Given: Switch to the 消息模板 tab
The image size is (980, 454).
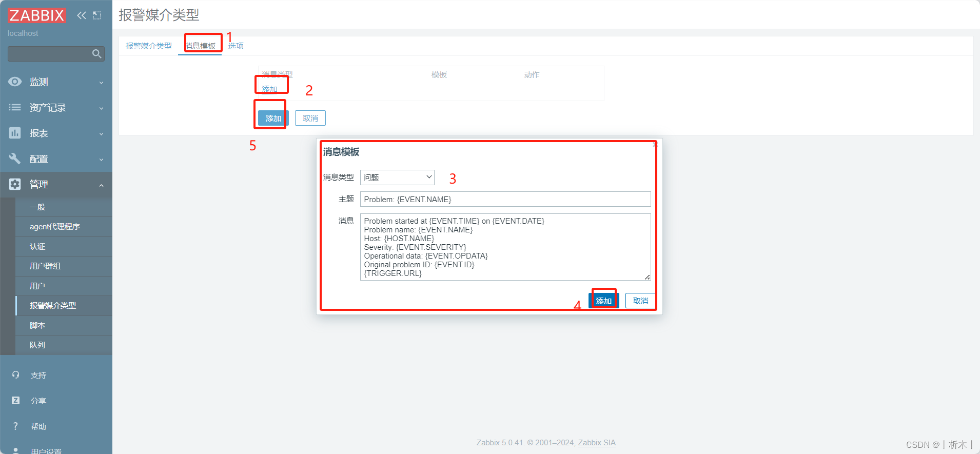Looking at the screenshot, I should (x=200, y=46).
